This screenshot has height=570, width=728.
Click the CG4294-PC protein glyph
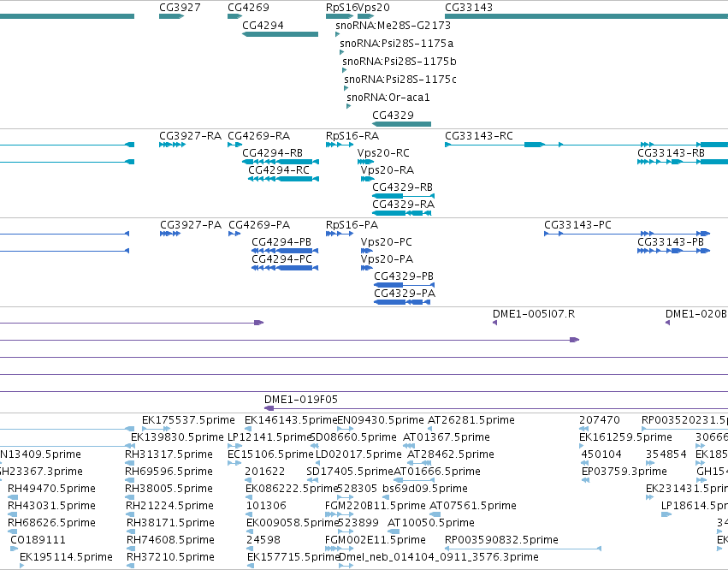(x=285, y=268)
